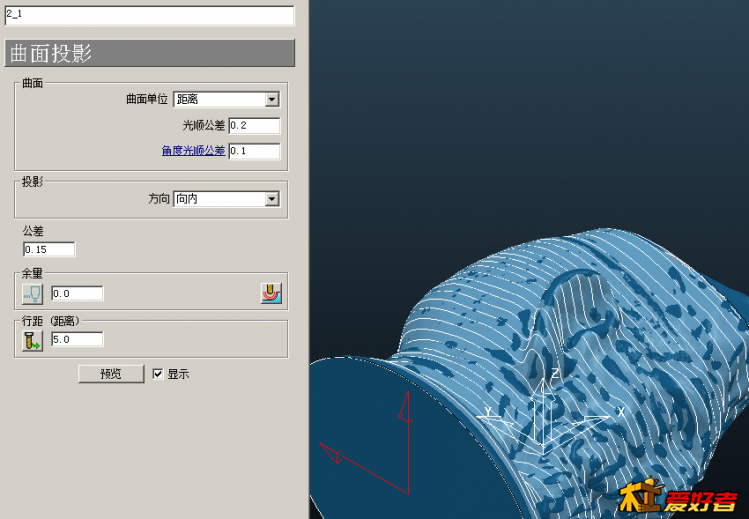Click the 行距 field with 5.0
Image resolution: width=749 pixels, height=519 pixels.
[x=77, y=339]
